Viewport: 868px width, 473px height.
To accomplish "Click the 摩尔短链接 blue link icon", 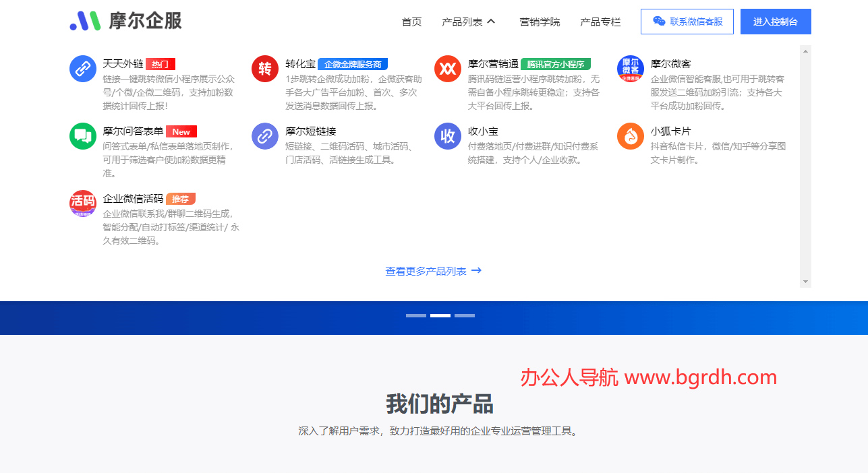I will tap(264, 135).
